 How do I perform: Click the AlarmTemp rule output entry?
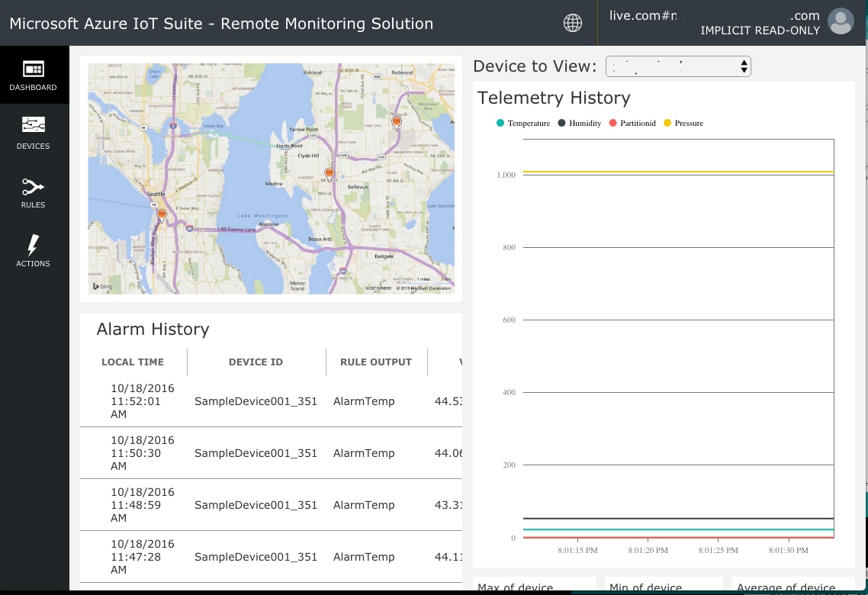364,401
